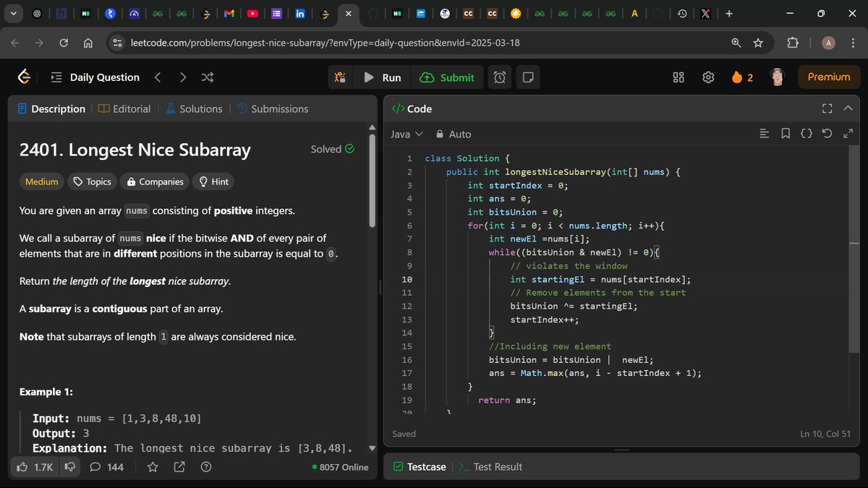Expand the Hint tag

213,181
